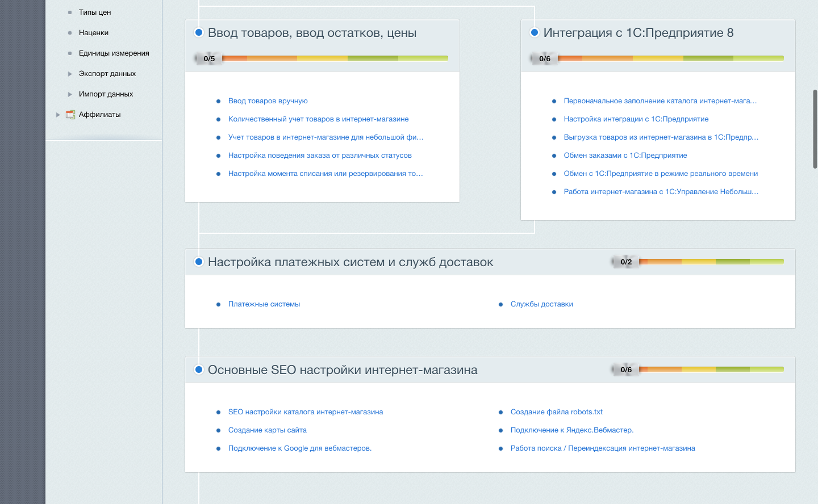Select Импорт данных in the sidebar
818x504 pixels.
tap(106, 94)
